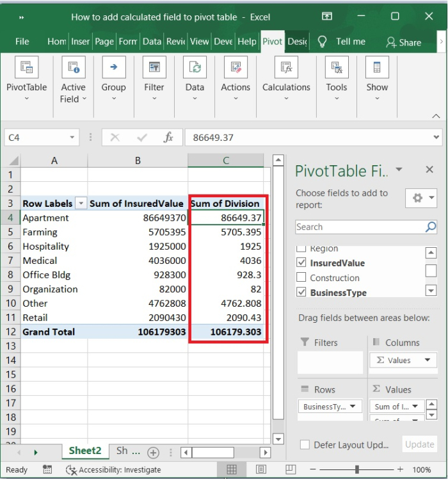Open the Row Labels filter dropdown
This screenshot has height=479, width=448.
pos(81,204)
